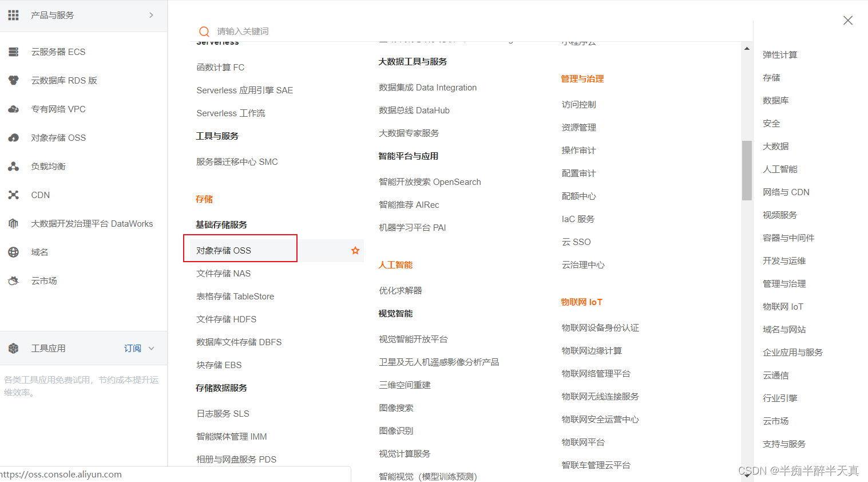Click the cloud marketplace icon
This screenshot has width=868, height=482.
pyautogui.click(x=13, y=280)
